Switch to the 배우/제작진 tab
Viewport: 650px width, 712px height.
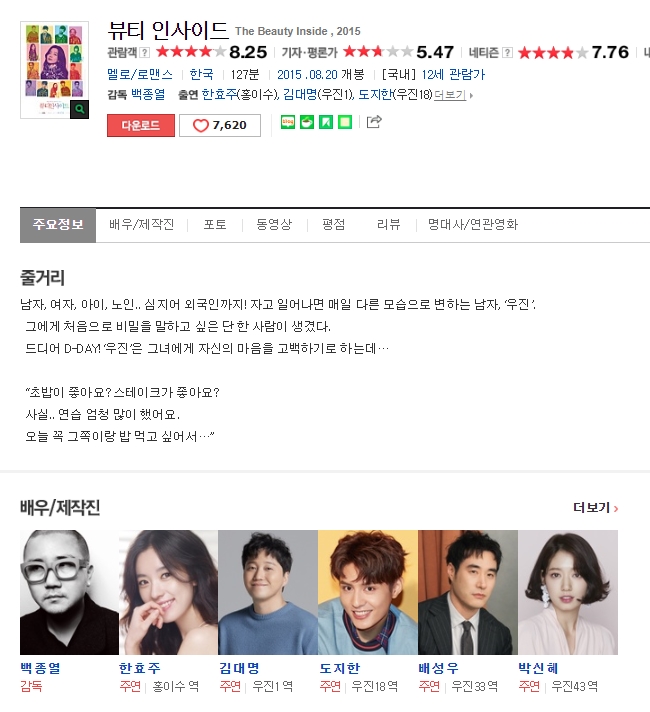tap(142, 224)
